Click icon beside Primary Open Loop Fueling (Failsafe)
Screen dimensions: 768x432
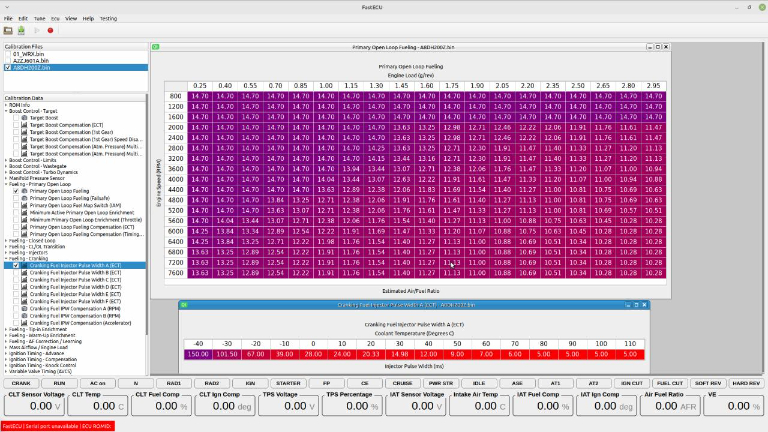(24, 199)
